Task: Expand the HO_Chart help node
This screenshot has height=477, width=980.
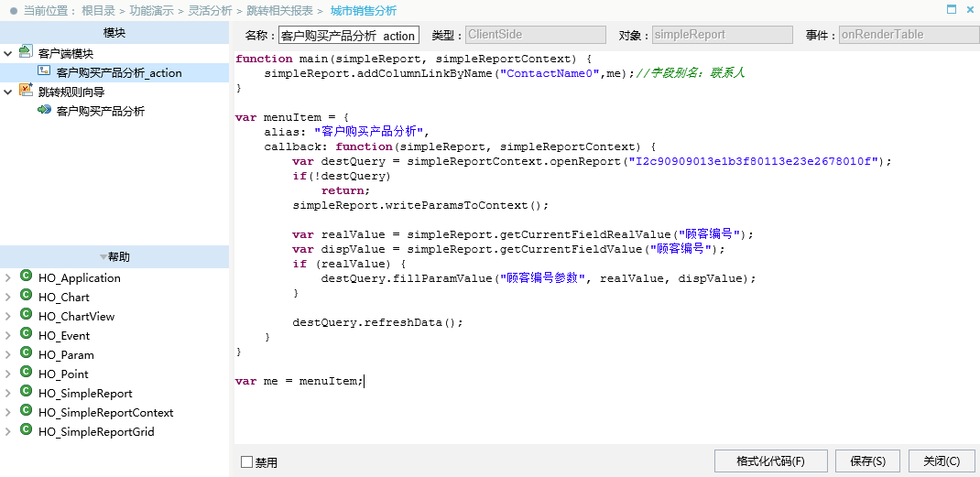Action: [7, 298]
